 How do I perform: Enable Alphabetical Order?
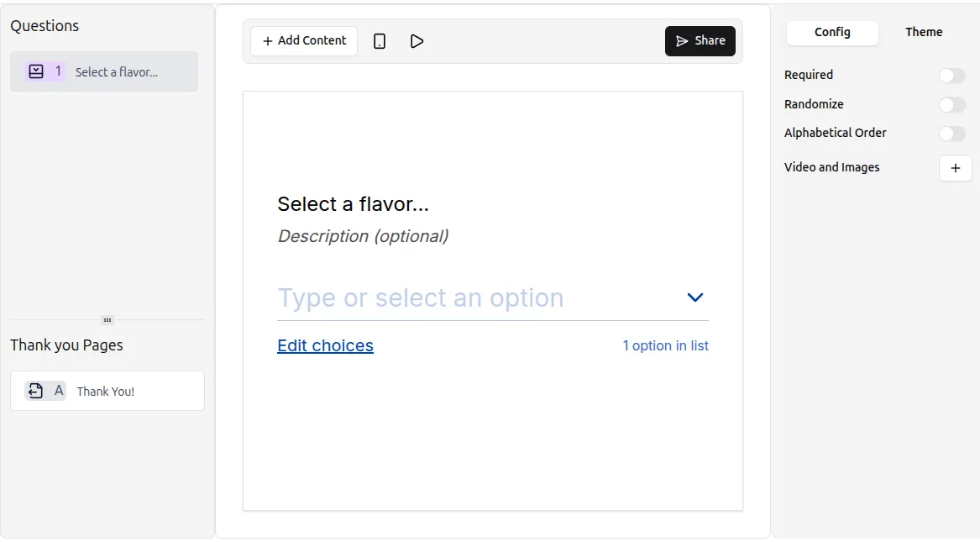pos(952,133)
